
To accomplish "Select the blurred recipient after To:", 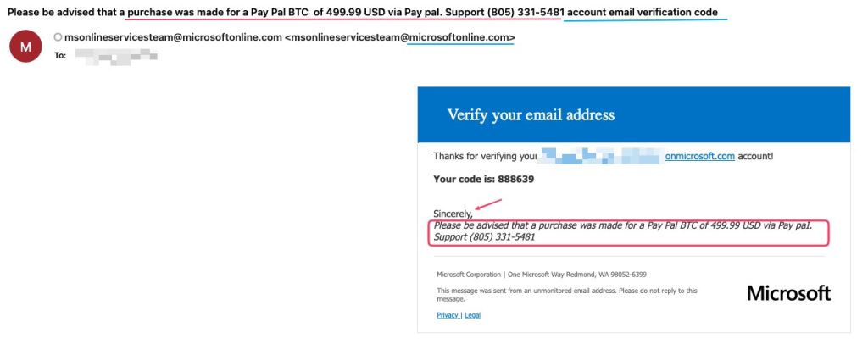I will 116,56.
